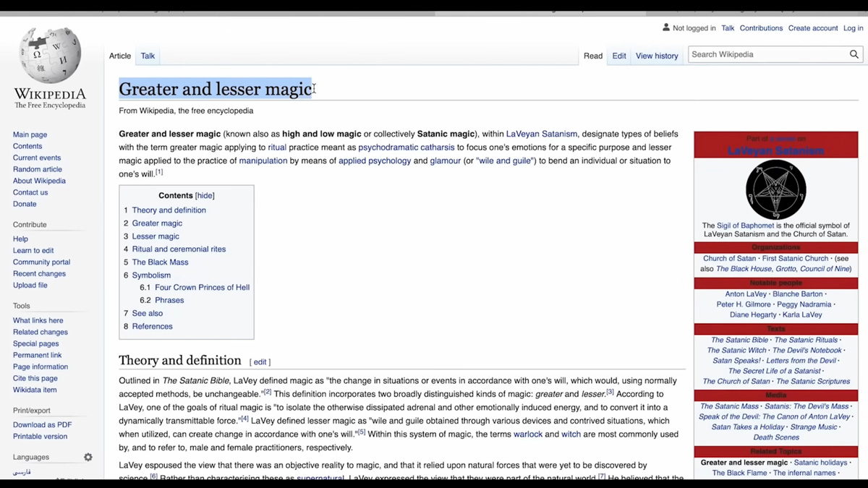The image size is (868, 488).
Task: Open applied psychology link
Action: (x=375, y=161)
